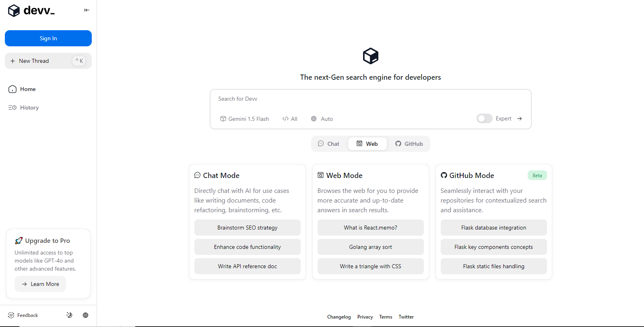The height and width of the screenshot is (327, 644).
Task: Click the History clock-list icon
Action: click(12, 108)
